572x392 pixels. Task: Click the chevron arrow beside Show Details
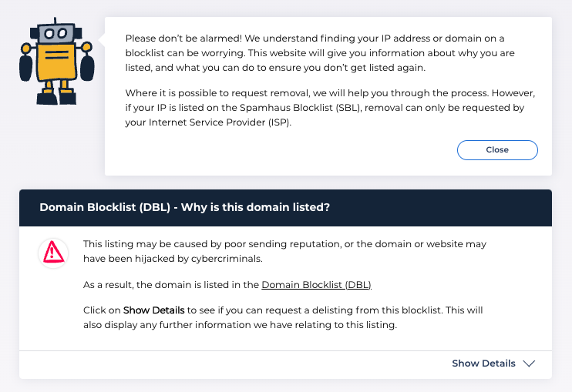[x=529, y=364]
